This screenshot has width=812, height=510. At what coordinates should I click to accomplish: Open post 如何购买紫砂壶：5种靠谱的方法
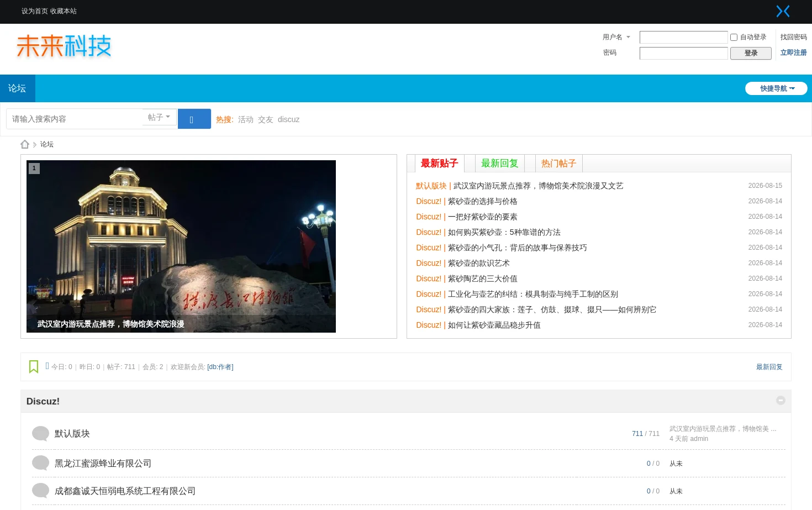[x=504, y=232]
